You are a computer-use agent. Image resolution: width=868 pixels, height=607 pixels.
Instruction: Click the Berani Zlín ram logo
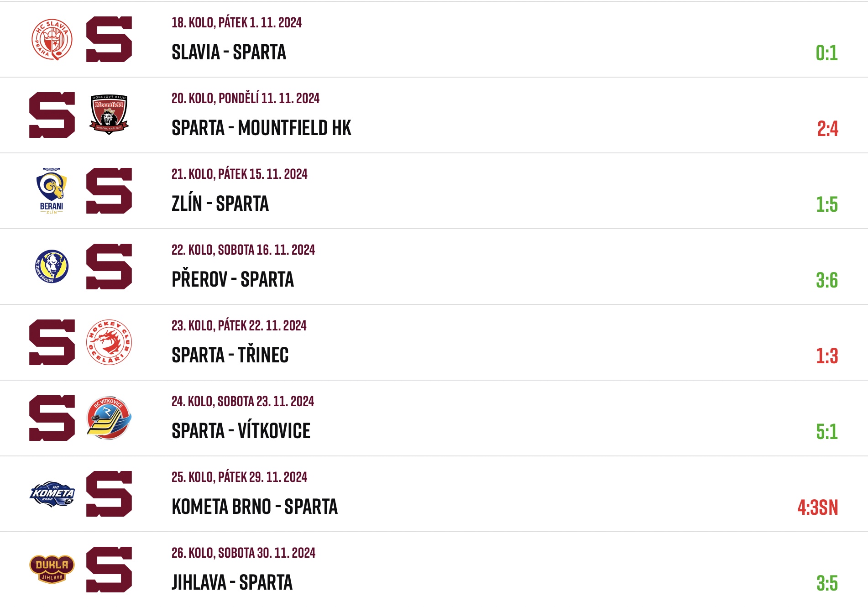click(52, 191)
